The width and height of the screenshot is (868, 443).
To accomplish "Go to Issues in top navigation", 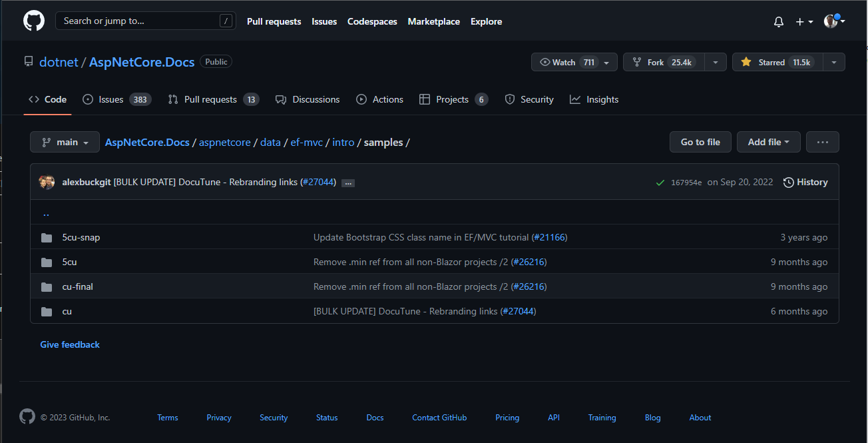I will click(324, 21).
